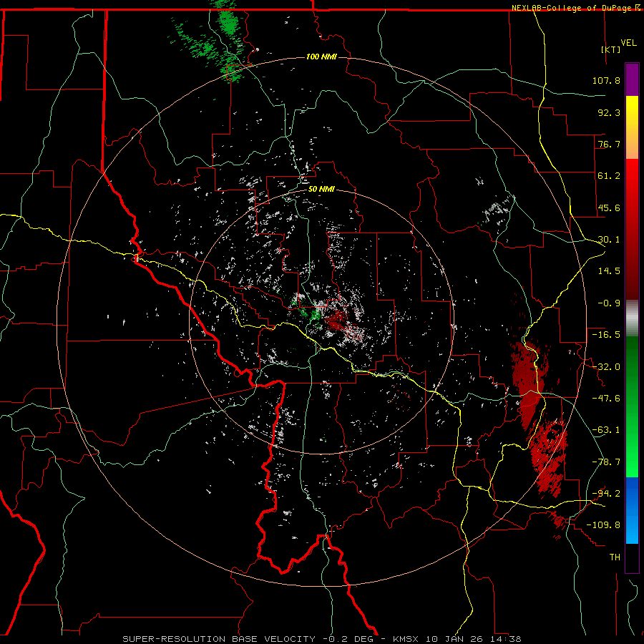This screenshot has width=644, height=644.
Task: Click the -32.0 legend value
Action: click(606, 367)
